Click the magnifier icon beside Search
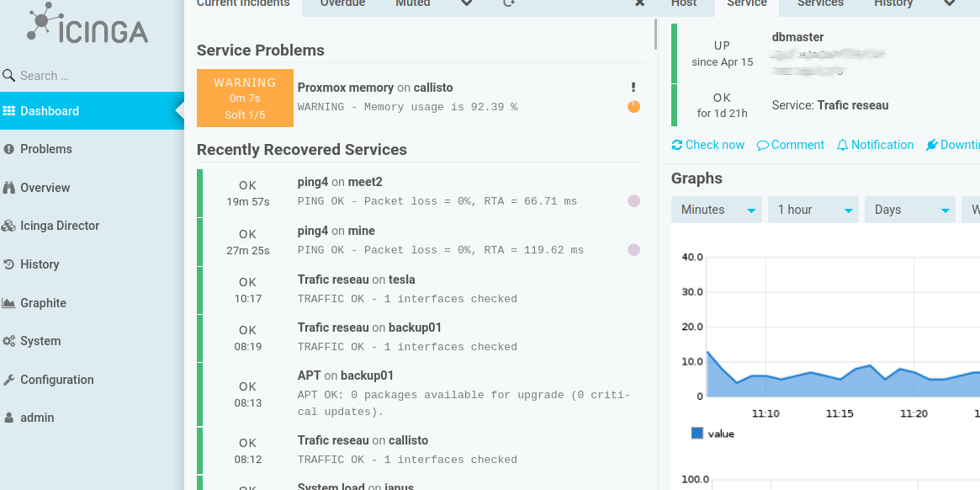The width and height of the screenshot is (980, 490). (8, 76)
